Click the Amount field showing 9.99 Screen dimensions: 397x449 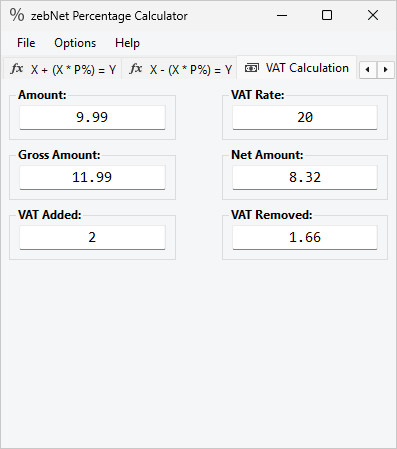92,117
